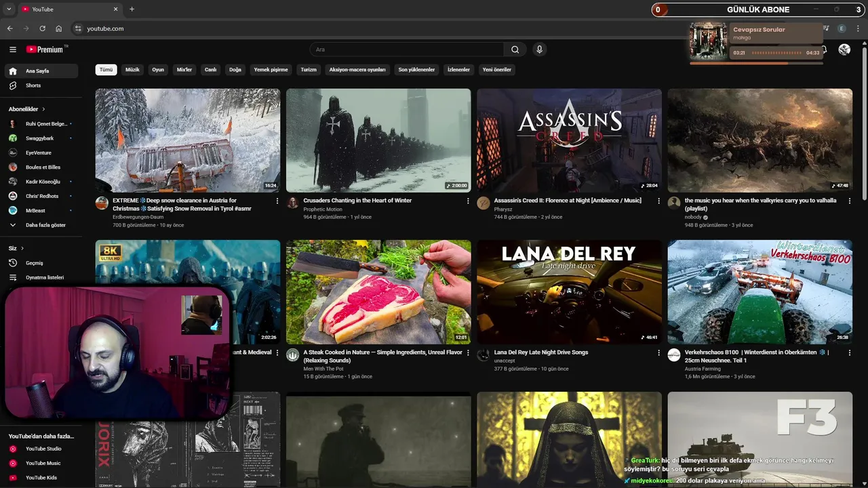Open the browser tab search dropdown
The width and height of the screenshot is (868, 488).
pyautogui.click(x=9, y=9)
